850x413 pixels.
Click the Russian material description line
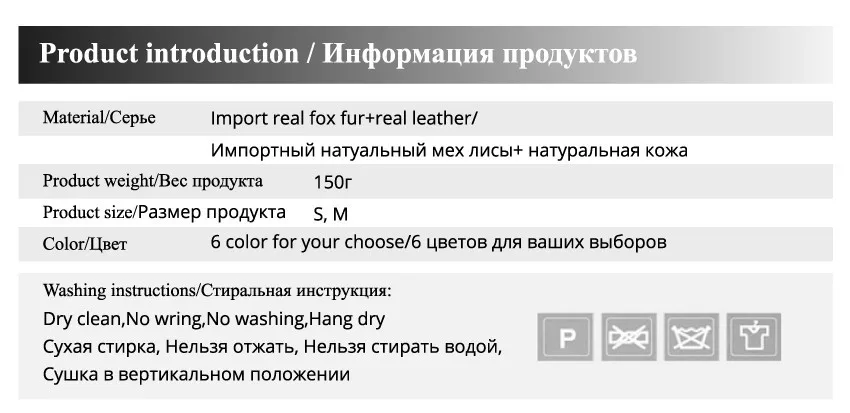(449, 150)
